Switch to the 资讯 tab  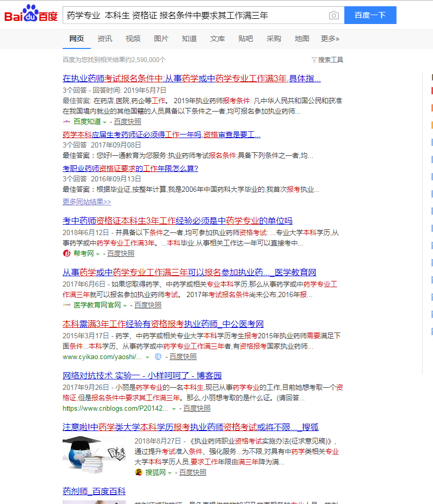click(105, 39)
